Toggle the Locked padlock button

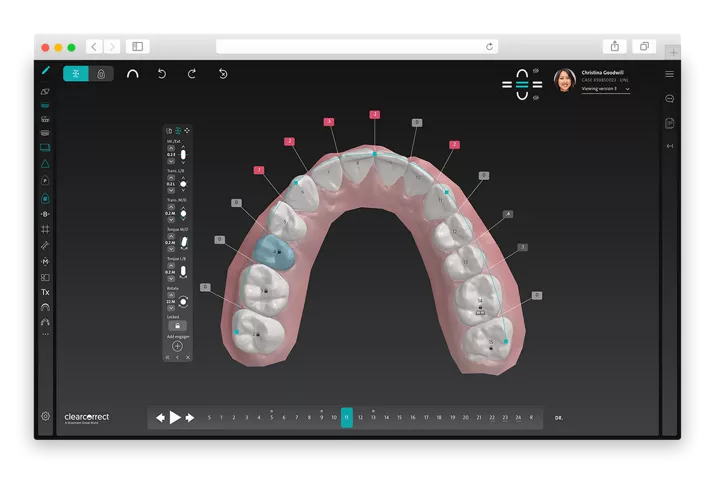pos(177,326)
